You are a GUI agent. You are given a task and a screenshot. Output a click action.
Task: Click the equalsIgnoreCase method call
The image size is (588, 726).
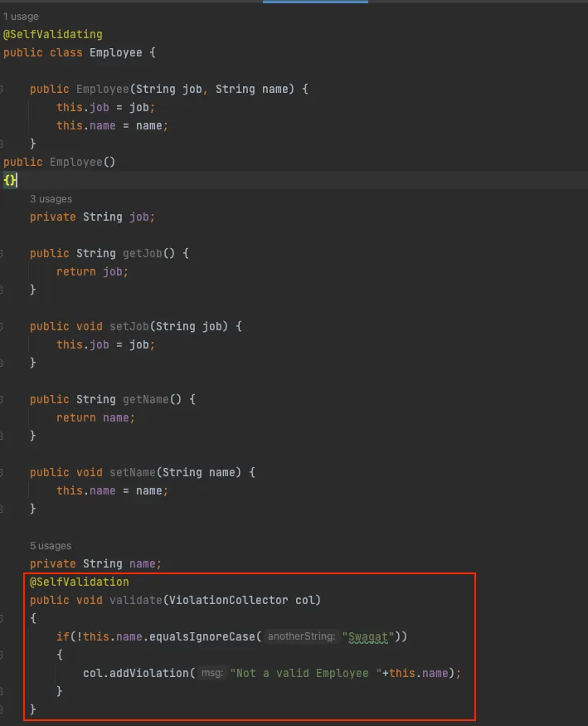(x=202, y=636)
